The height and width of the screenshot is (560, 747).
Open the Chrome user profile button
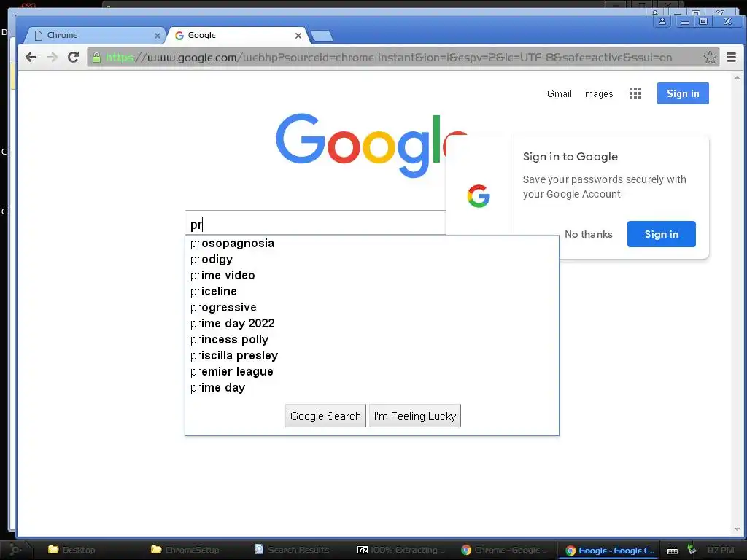(662, 21)
